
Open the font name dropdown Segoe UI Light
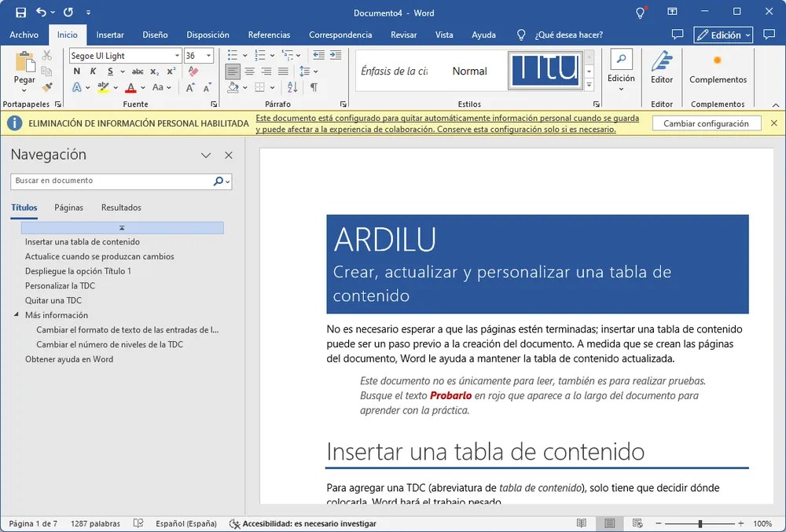(177, 56)
